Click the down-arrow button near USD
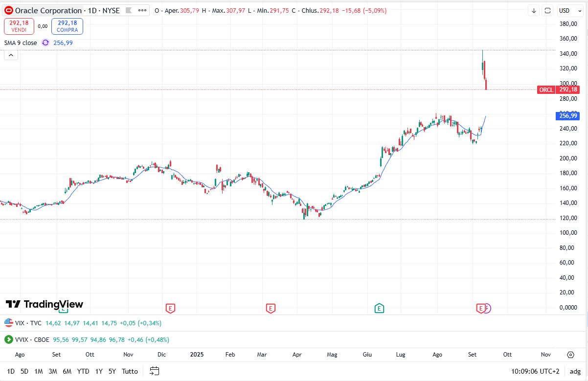 (x=534, y=11)
